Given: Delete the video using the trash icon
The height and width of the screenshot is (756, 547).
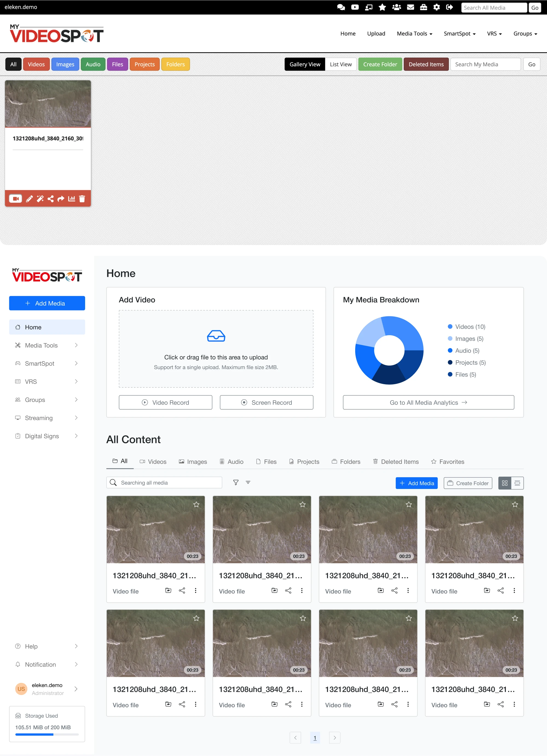Looking at the screenshot, I should (x=82, y=199).
